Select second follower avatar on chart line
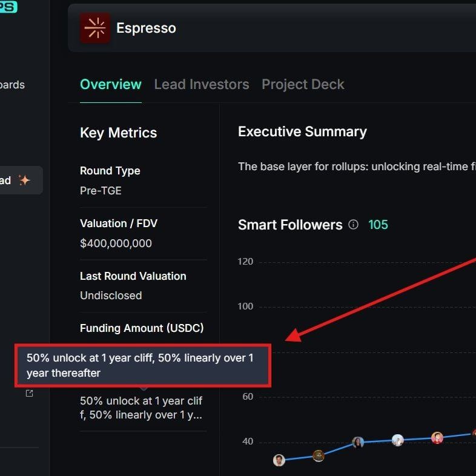 [319, 456]
